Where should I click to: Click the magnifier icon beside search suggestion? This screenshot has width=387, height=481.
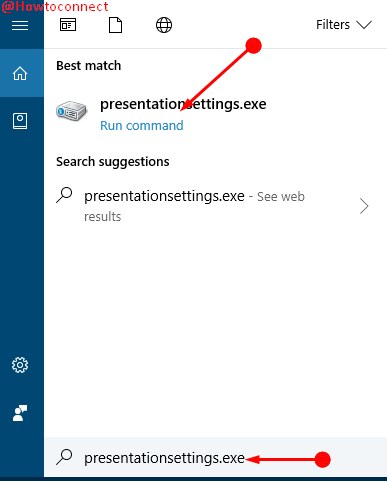(x=64, y=195)
